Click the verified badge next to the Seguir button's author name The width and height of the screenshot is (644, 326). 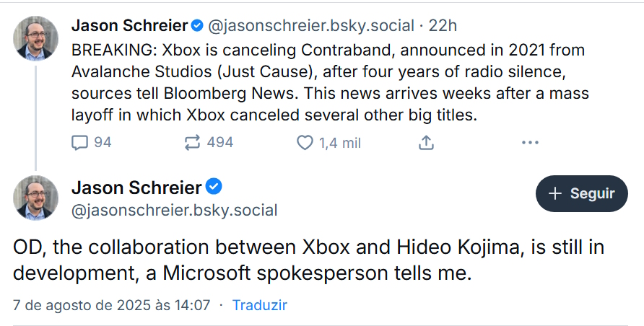coord(214,188)
